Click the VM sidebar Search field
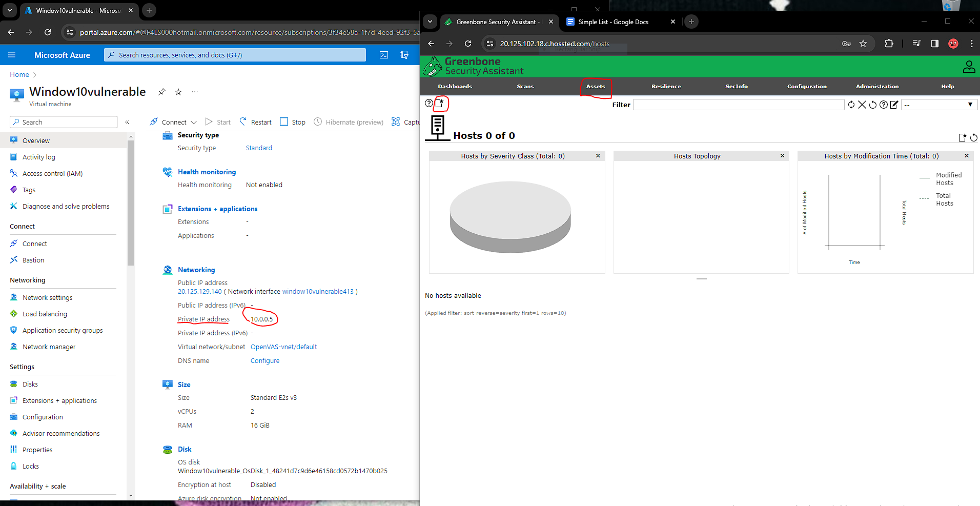 click(64, 122)
